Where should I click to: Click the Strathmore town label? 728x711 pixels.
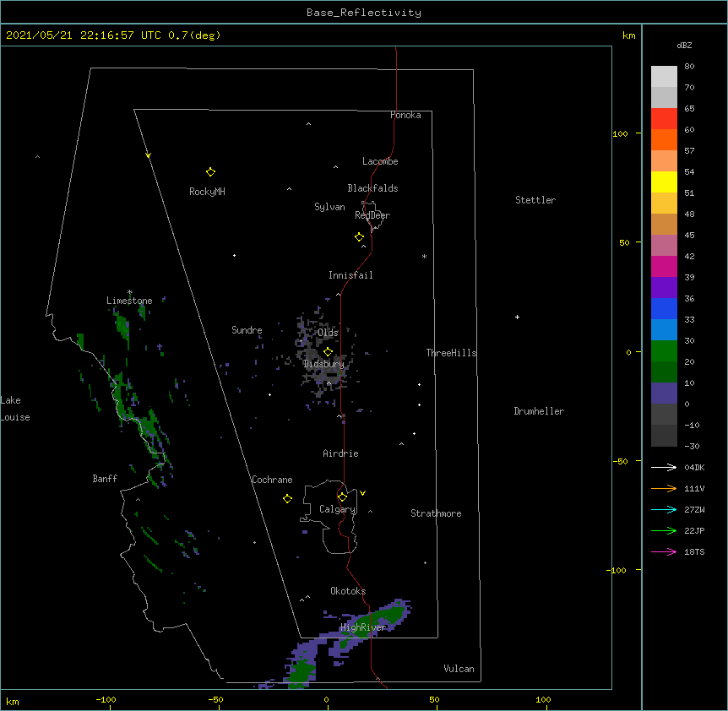pyautogui.click(x=436, y=513)
